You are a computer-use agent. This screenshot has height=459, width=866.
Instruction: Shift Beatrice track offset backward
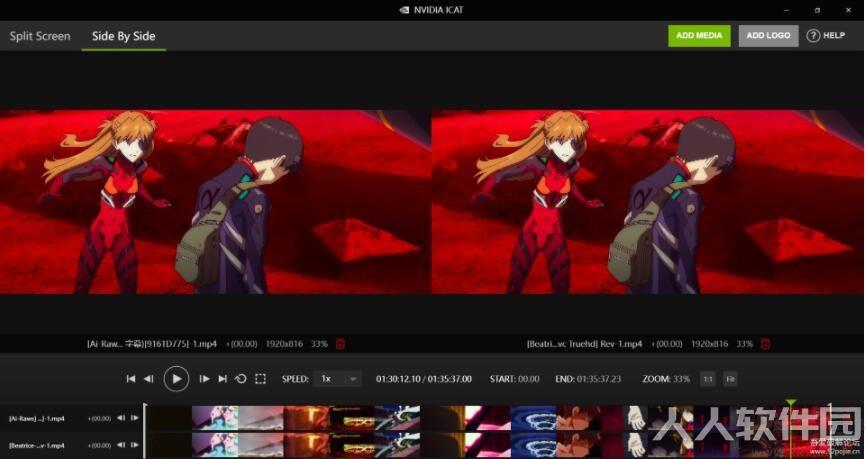click(121, 445)
